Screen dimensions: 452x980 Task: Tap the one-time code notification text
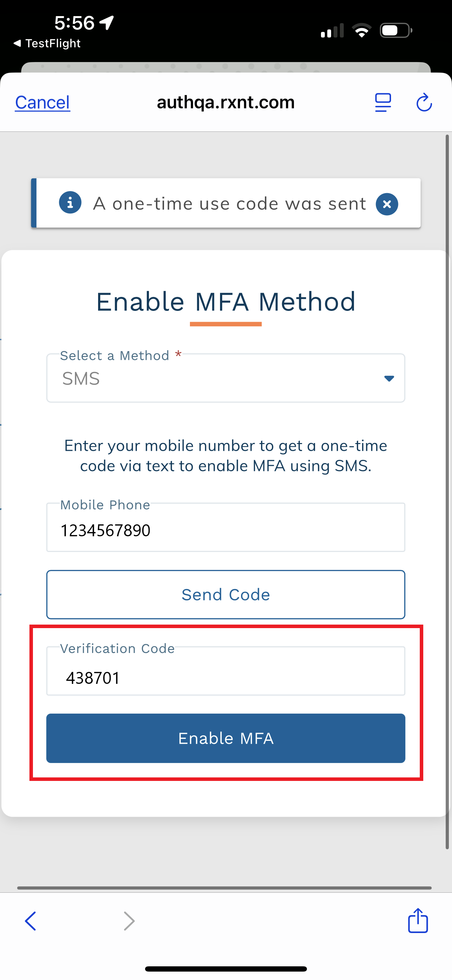point(230,204)
